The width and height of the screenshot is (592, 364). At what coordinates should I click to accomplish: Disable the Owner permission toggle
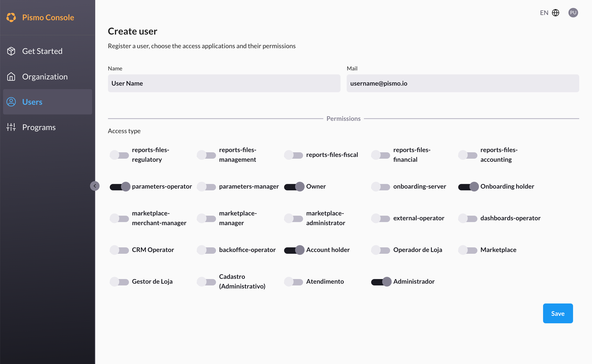point(294,187)
